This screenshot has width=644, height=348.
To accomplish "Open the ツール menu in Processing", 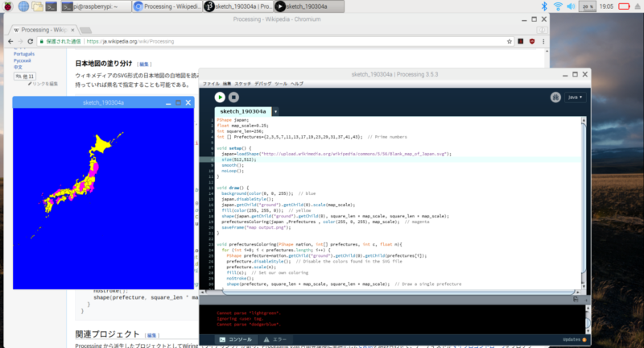I will [x=281, y=84].
